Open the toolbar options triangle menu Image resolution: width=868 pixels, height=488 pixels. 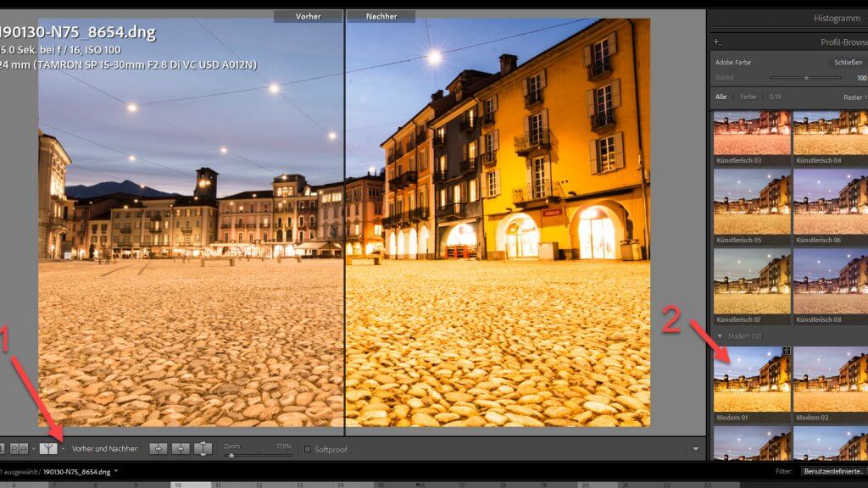696,449
